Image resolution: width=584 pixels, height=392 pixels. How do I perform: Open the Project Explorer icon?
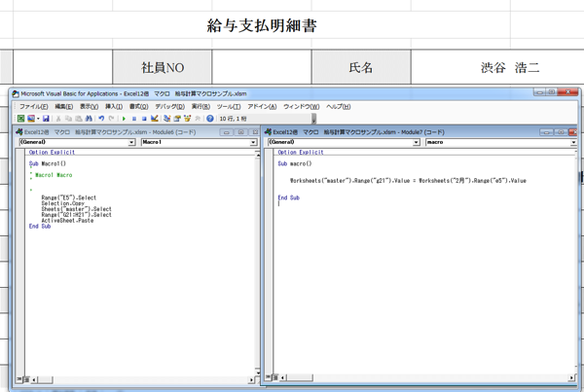166,119
